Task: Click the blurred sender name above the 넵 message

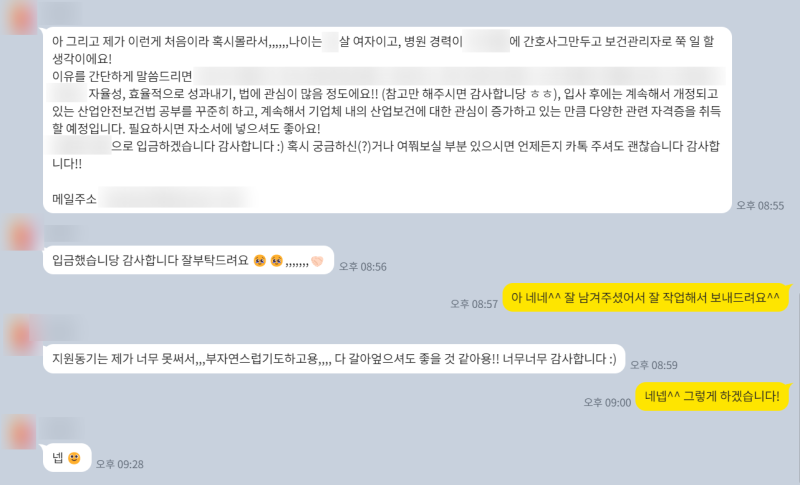Action: pos(62,429)
